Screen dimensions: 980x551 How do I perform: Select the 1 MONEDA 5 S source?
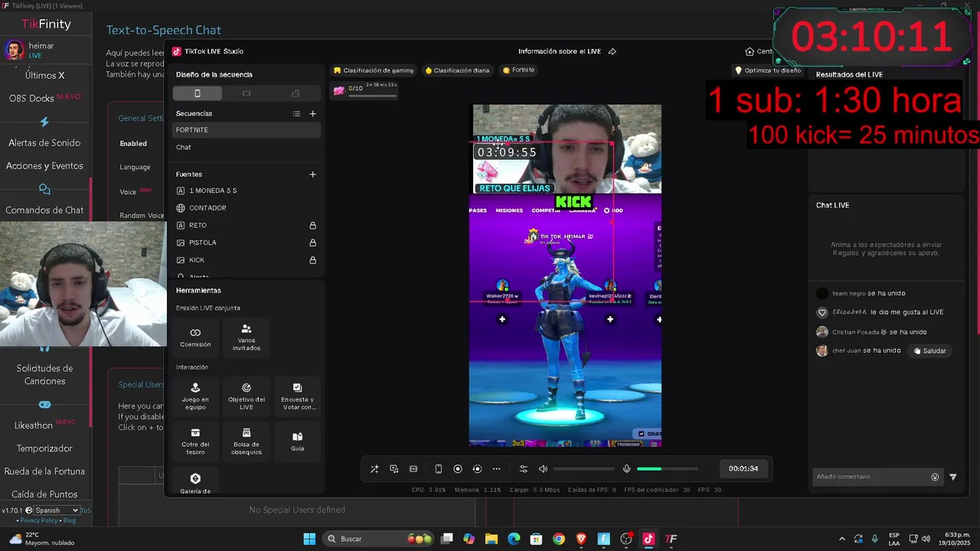click(x=247, y=191)
